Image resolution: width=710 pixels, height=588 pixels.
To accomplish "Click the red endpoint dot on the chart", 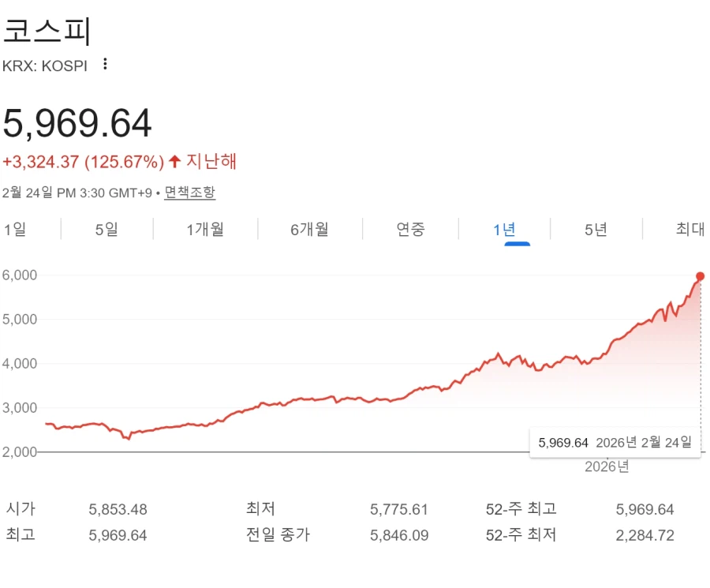I will [x=700, y=276].
